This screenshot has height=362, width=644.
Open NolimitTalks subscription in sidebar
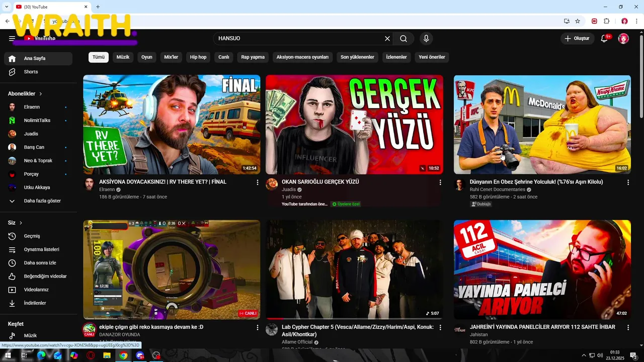(x=38, y=121)
